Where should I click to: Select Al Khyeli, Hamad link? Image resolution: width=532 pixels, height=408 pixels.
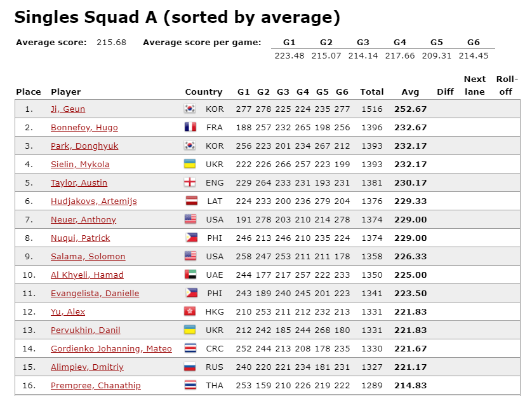(x=87, y=275)
